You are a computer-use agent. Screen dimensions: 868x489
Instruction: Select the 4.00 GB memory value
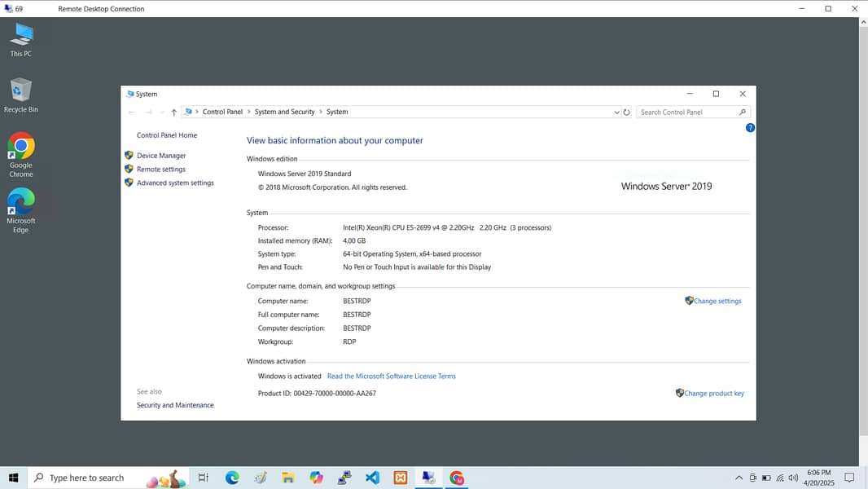point(354,241)
